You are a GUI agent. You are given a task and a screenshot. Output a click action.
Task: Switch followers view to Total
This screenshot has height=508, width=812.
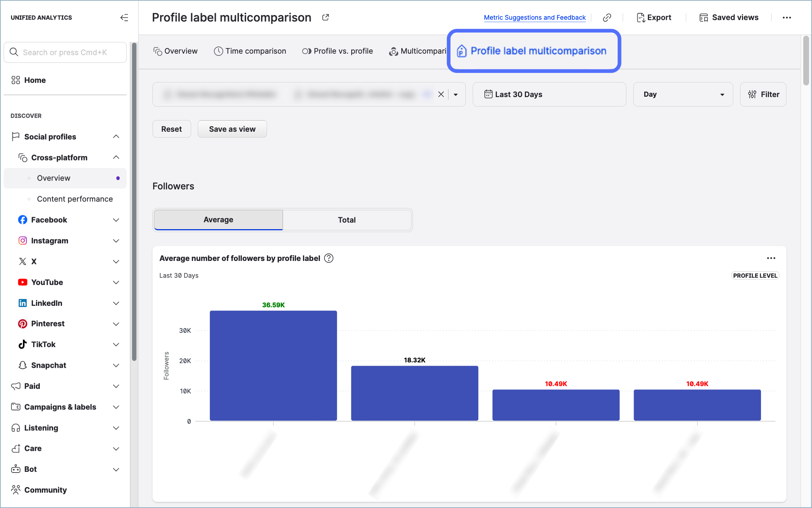(x=347, y=220)
